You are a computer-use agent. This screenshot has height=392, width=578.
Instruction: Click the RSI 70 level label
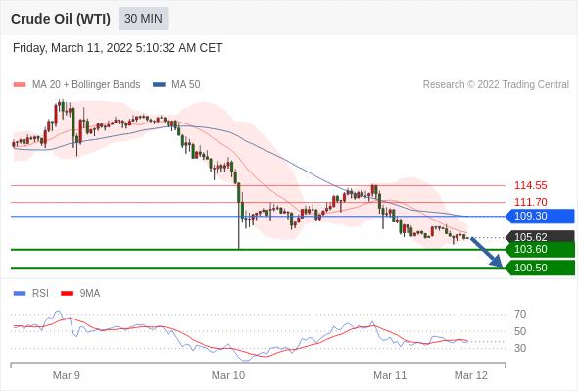520,315
